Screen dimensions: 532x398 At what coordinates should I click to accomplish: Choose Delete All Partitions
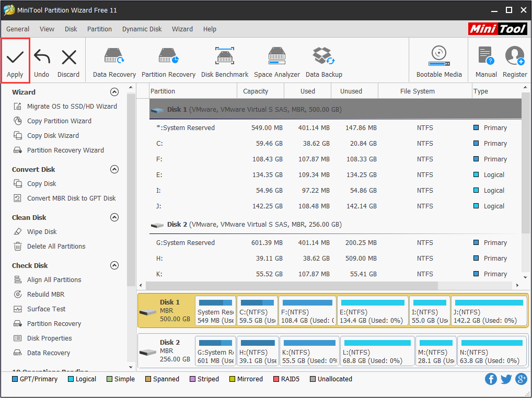49,247
